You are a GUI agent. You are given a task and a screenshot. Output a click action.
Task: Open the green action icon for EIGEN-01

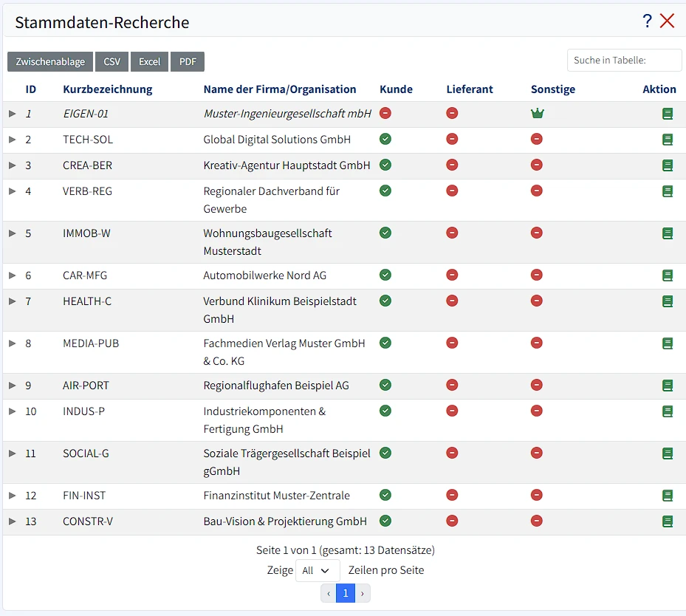point(668,113)
